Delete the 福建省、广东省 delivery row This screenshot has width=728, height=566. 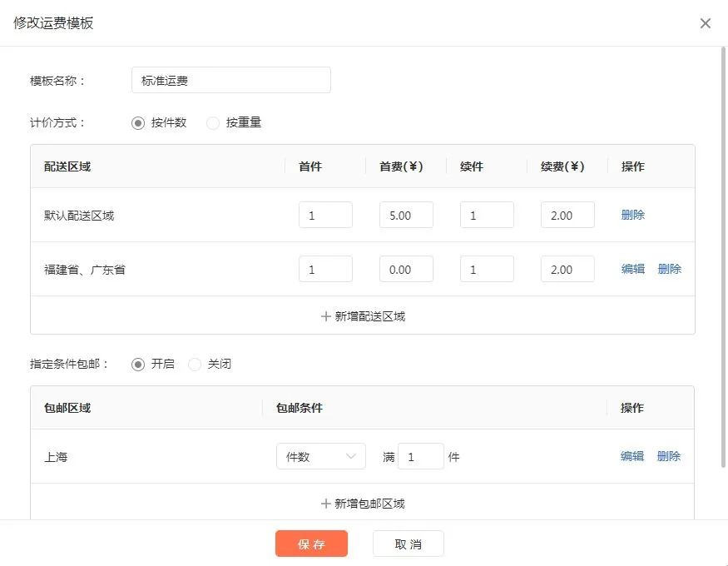tap(670, 269)
